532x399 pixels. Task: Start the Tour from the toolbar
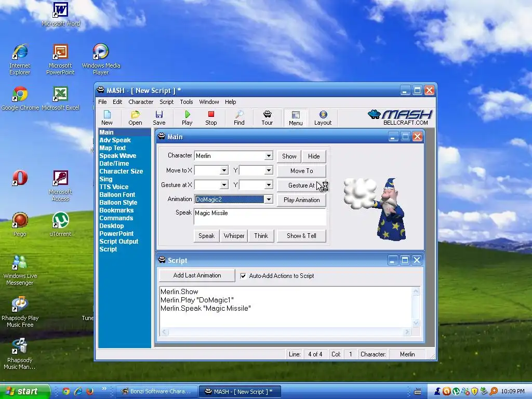point(267,118)
